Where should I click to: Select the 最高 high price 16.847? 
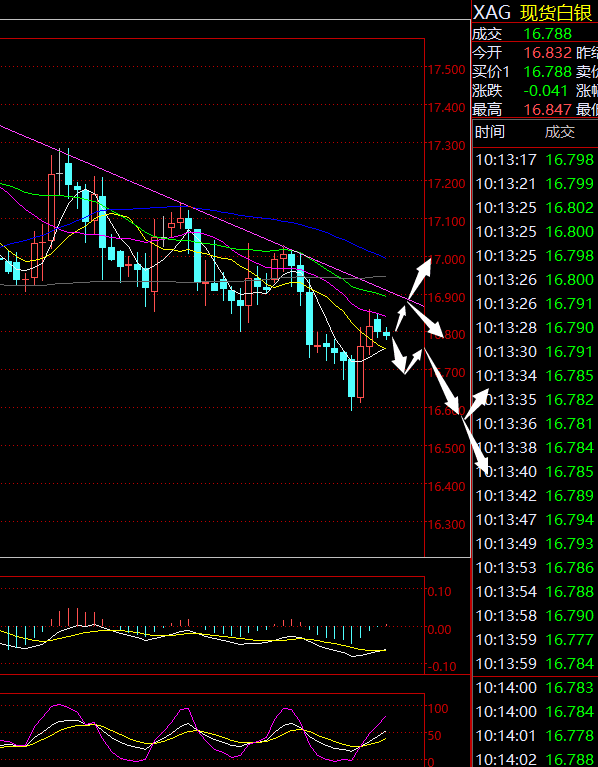[548, 110]
